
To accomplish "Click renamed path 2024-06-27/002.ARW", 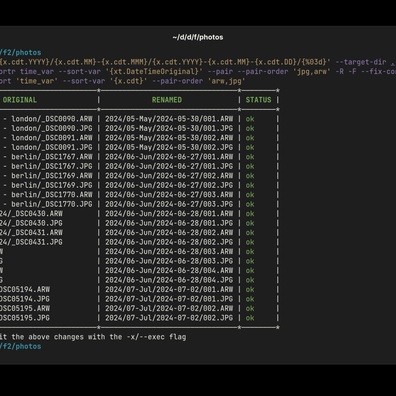I will tap(169, 176).
